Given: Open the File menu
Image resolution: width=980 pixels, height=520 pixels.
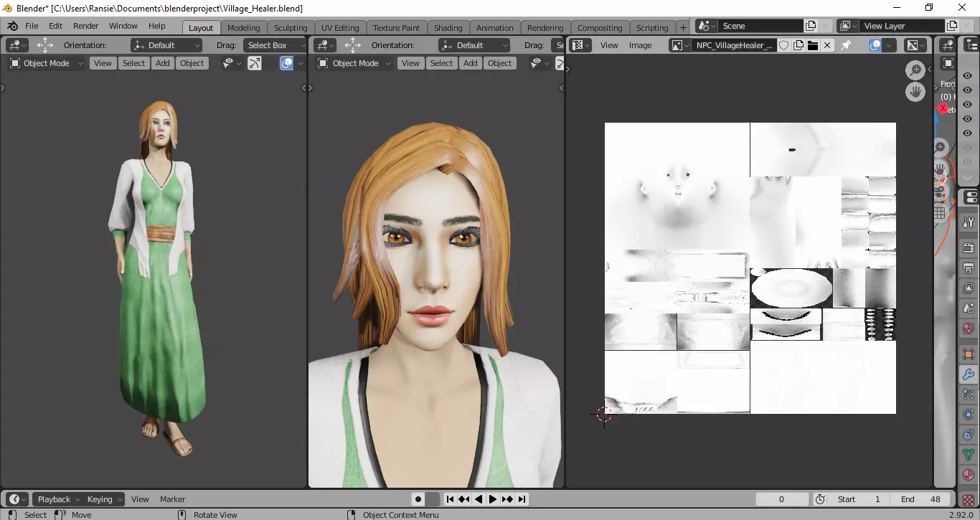Looking at the screenshot, I should point(32,26).
